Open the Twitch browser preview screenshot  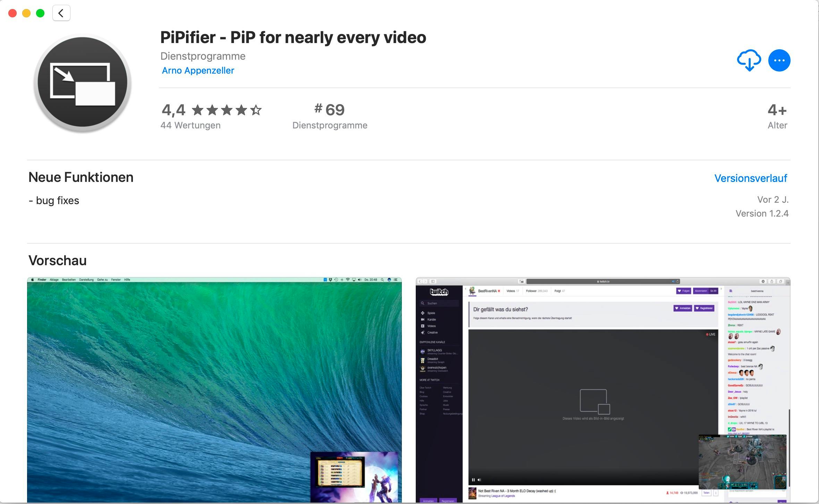coord(603,389)
